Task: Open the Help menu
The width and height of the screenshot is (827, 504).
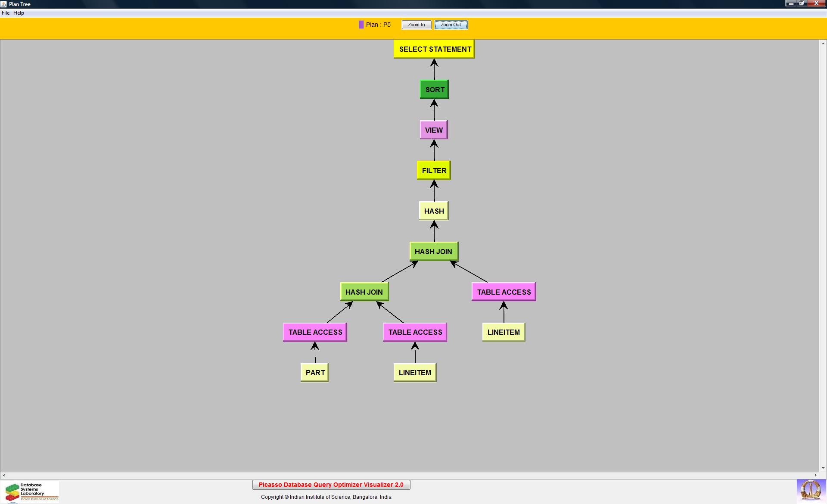Action: coord(19,13)
